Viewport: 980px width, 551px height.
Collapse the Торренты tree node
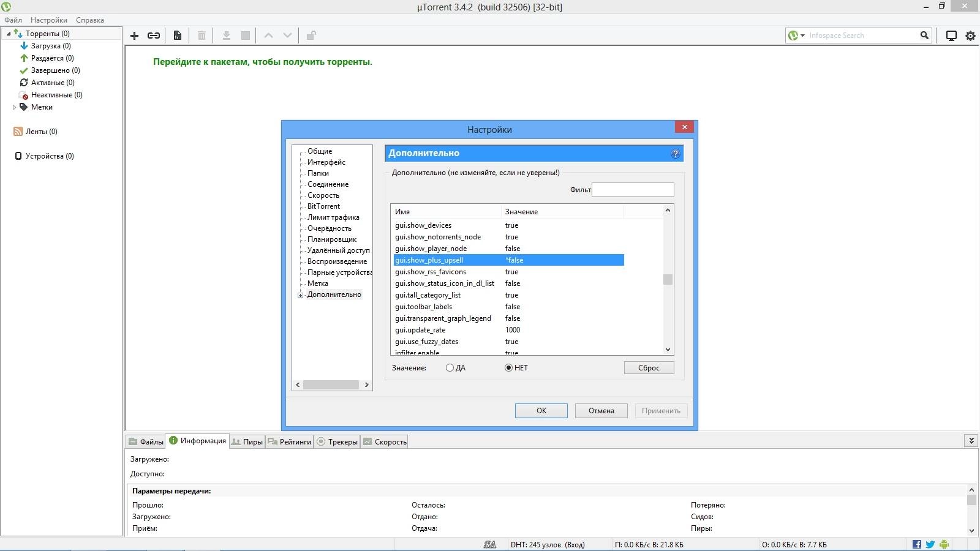pos(8,34)
